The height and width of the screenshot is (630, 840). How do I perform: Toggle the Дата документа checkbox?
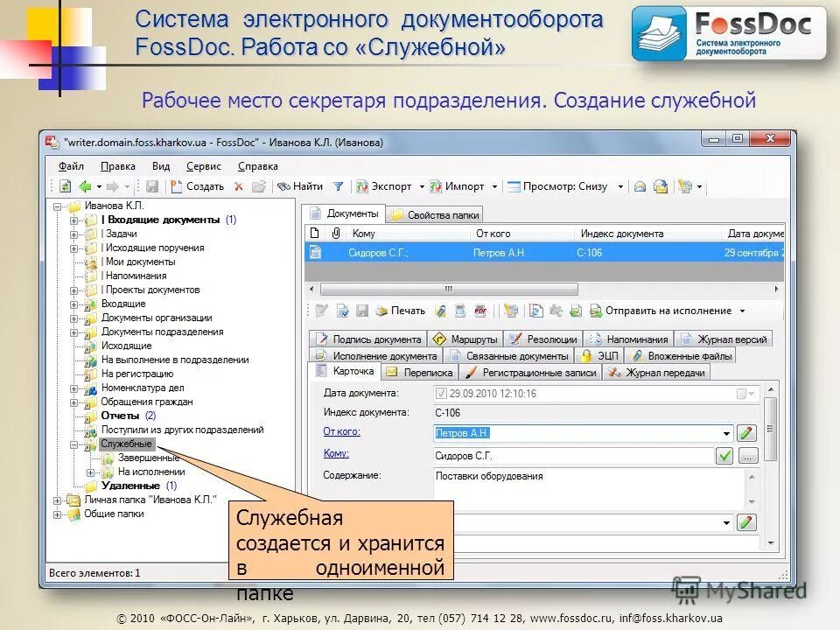tap(441, 394)
